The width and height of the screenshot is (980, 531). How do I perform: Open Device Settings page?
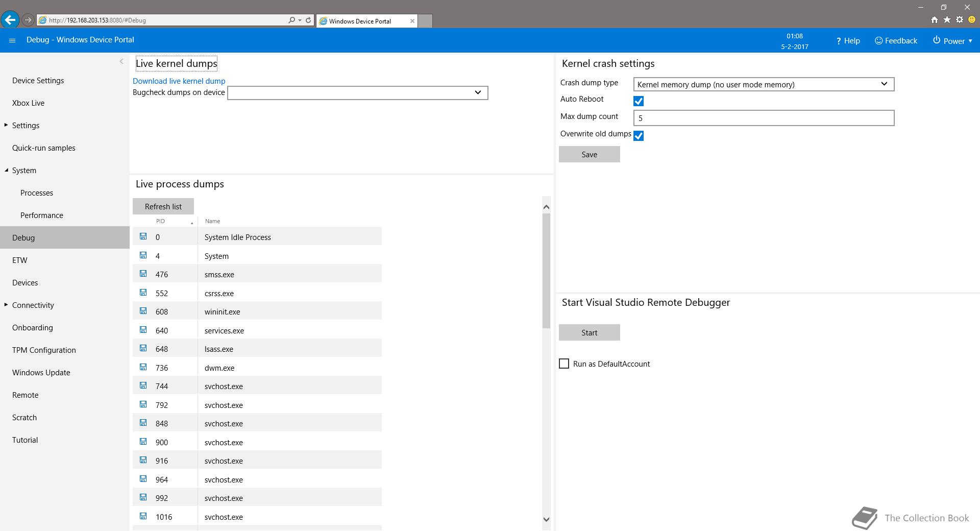point(38,81)
